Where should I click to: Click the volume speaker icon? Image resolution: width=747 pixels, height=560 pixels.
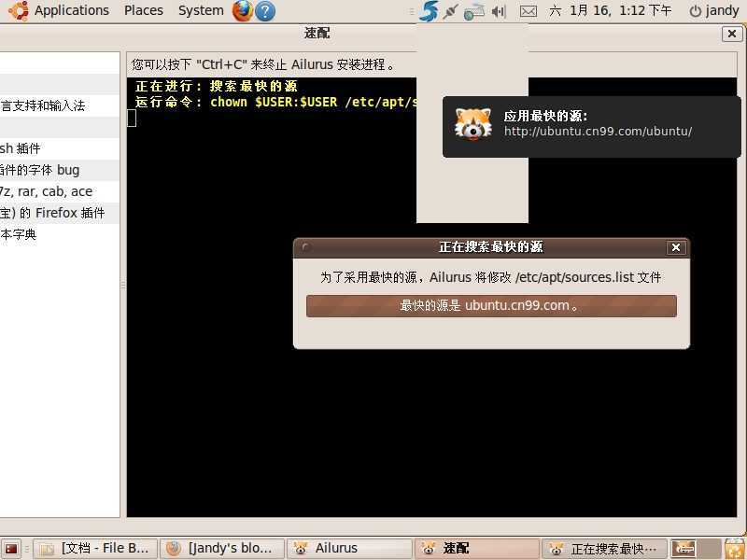point(499,11)
